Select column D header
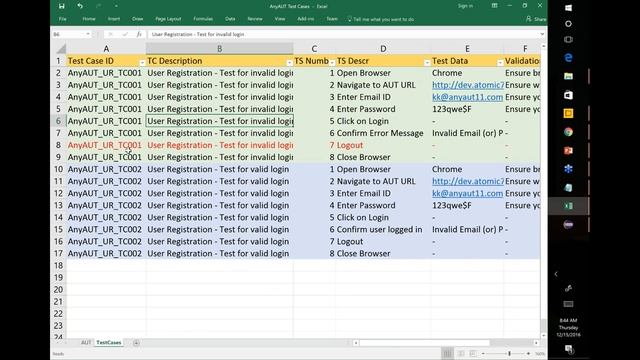 (x=383, y=49)
